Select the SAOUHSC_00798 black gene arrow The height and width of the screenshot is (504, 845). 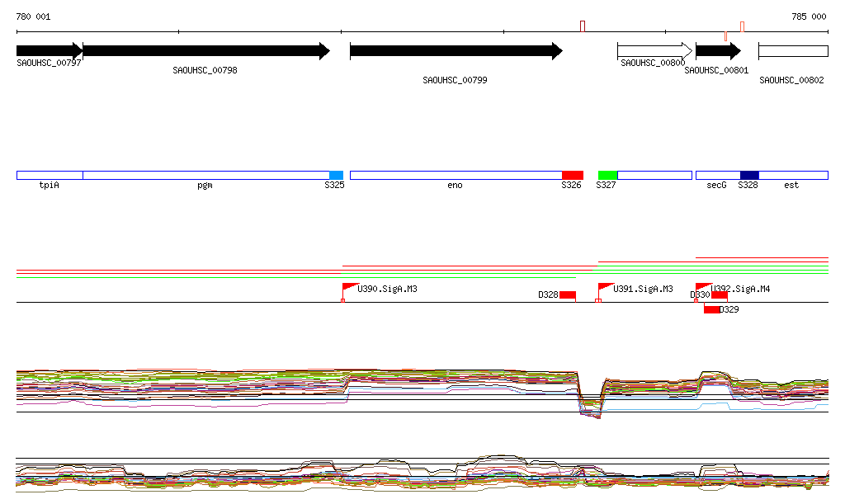pos(206,51)
